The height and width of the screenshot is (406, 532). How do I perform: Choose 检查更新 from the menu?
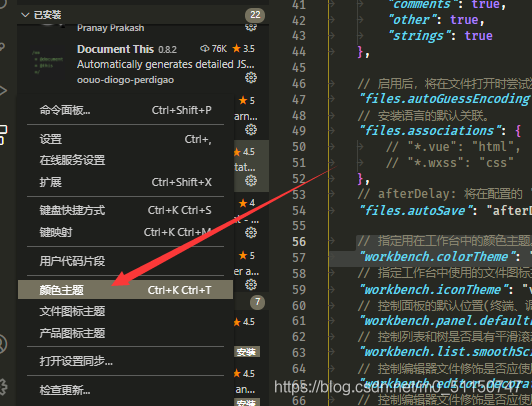coord(126,390)
